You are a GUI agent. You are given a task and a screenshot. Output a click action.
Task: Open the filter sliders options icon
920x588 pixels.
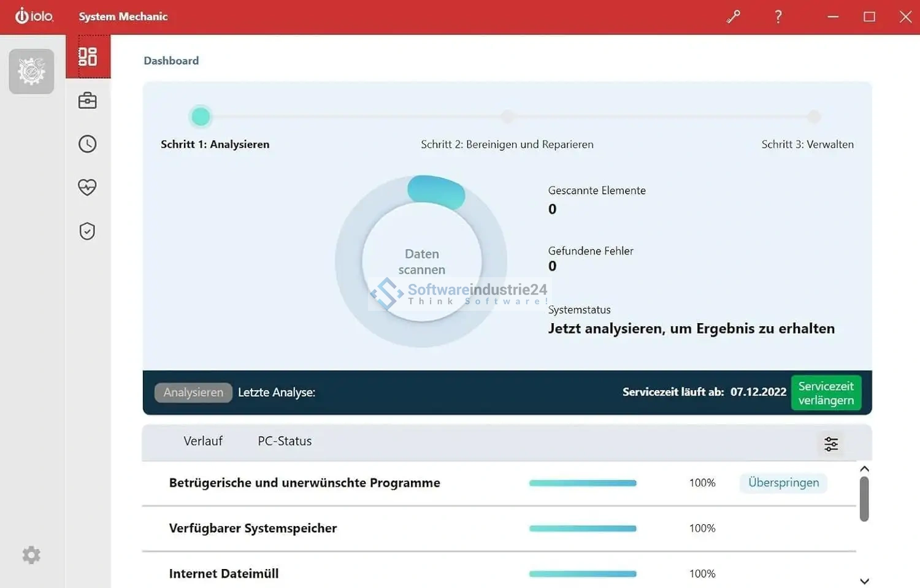(831, 444)
